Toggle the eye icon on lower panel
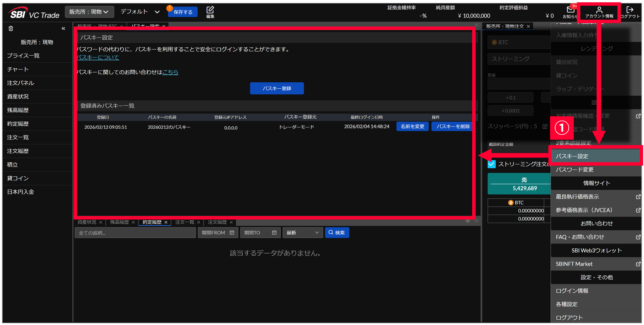This screenshot has width=644, height=325. point(468,221)
